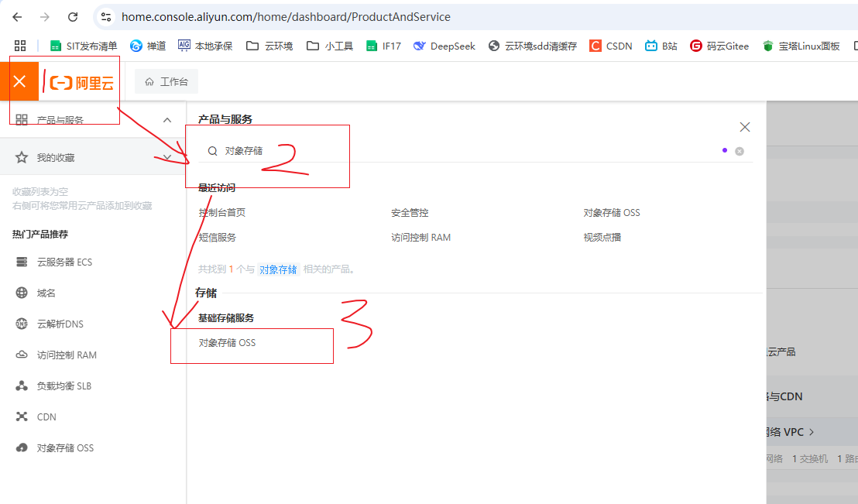This screenshot has width=858, height=504.
Task: Open the 工作台 home tab
Action: [x=166, y=81]
